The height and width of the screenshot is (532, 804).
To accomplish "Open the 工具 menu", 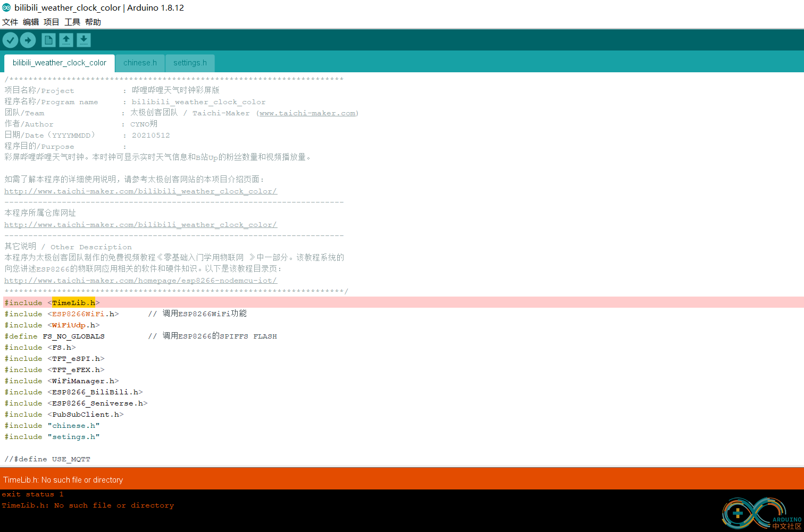I will pyautogui.click(x=72, y=22).
